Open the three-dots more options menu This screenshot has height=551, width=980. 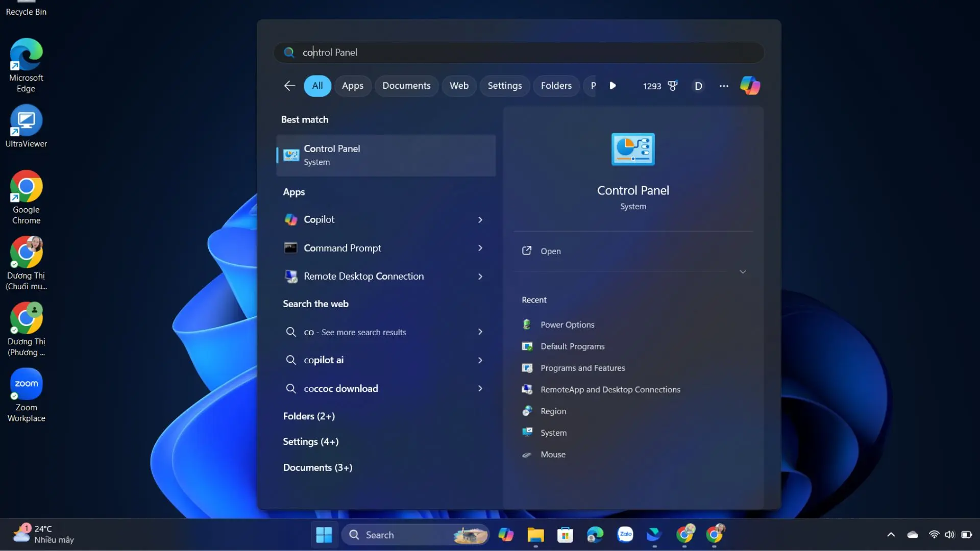[724, 86]
